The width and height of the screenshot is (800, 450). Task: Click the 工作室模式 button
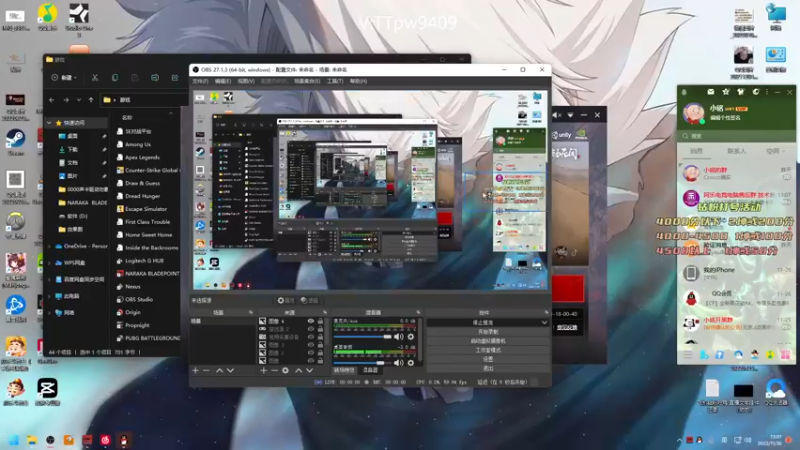coord(488,350)
